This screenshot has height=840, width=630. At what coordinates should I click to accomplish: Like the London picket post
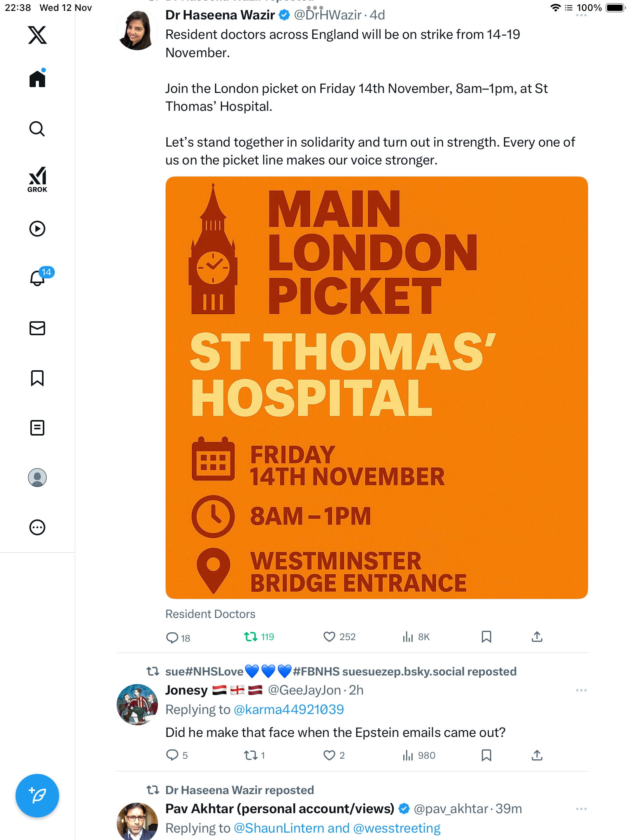pyautogui.click(x=329, y=637)
